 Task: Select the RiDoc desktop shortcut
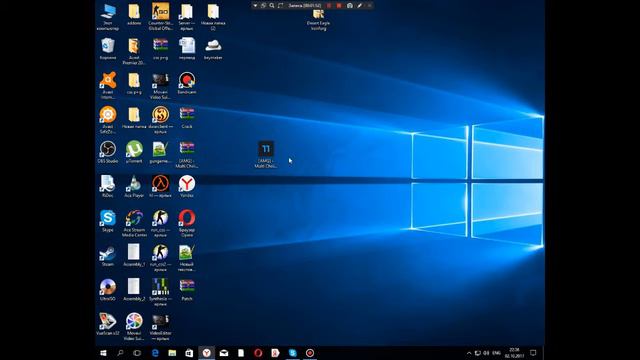[x=108, y=187]
